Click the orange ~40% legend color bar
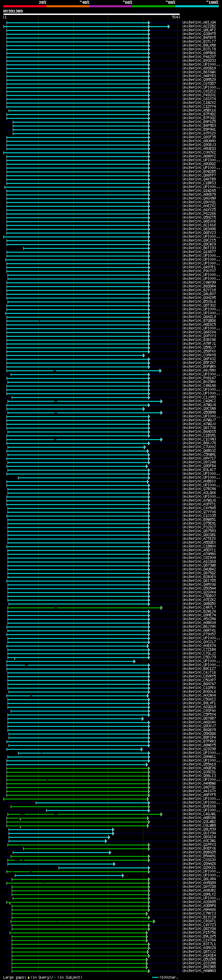The image size is (222, 980). [68, 6]
